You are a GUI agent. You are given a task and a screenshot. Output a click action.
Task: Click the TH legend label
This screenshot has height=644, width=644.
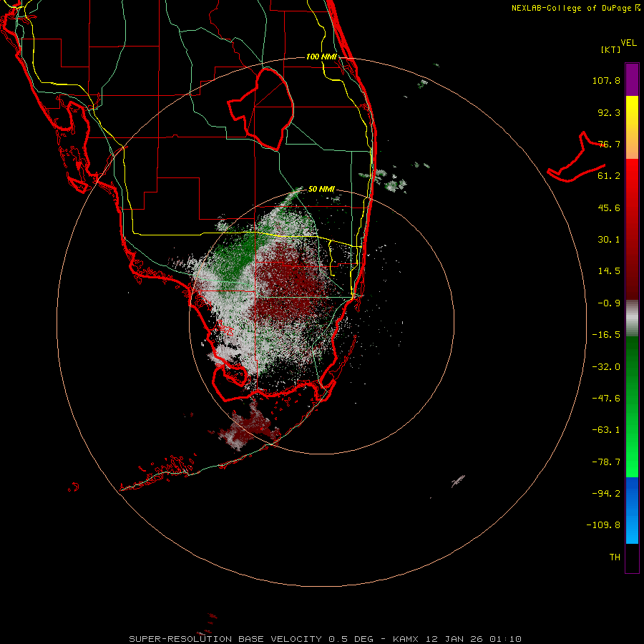tap(615, 557)
